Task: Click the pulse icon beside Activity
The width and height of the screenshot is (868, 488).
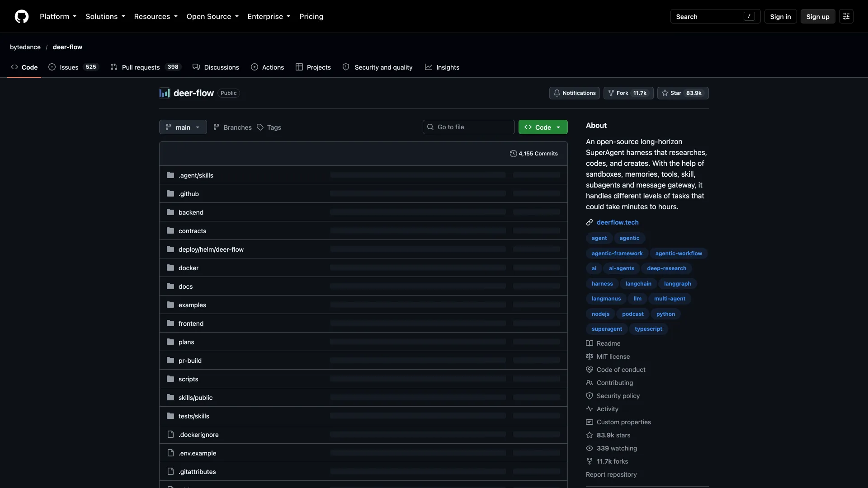Action: tap(590, 409)
